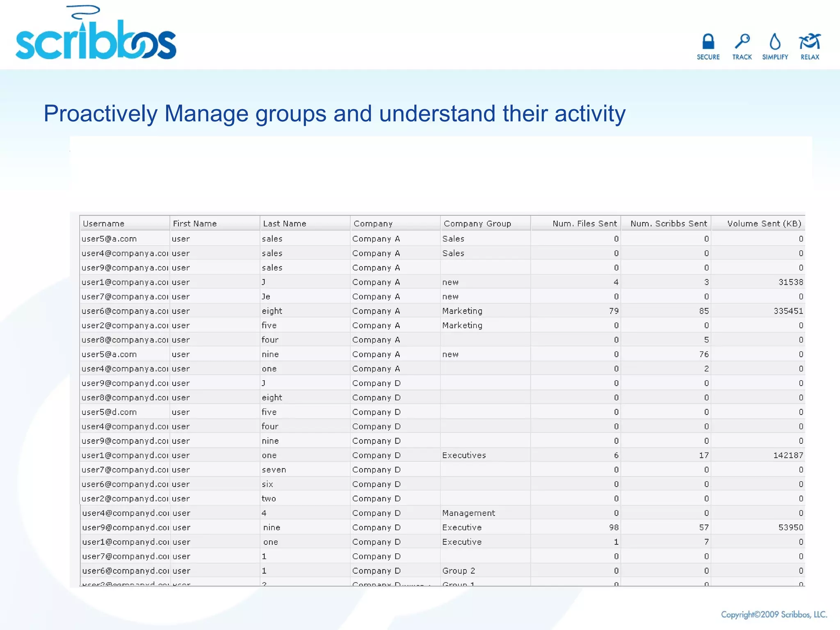Click the Marketing cell in the five row
The width and height of the screenshot is (840, 630).
pos(486,325)
